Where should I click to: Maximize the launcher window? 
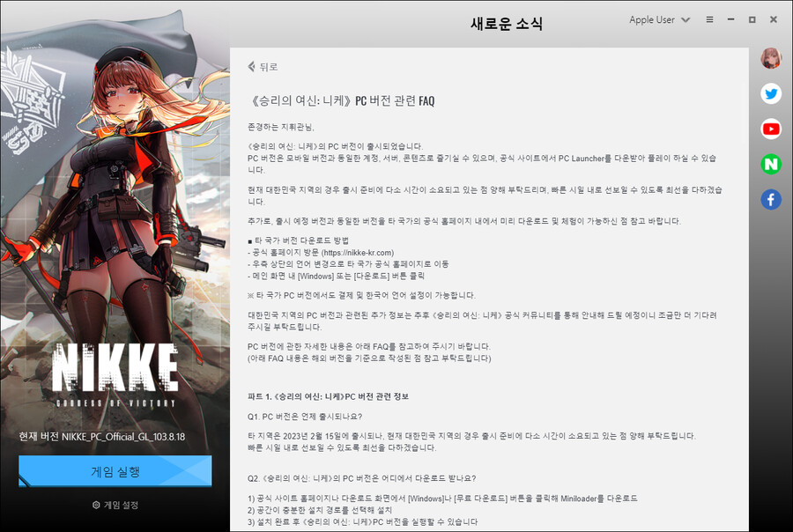[751, 18]
